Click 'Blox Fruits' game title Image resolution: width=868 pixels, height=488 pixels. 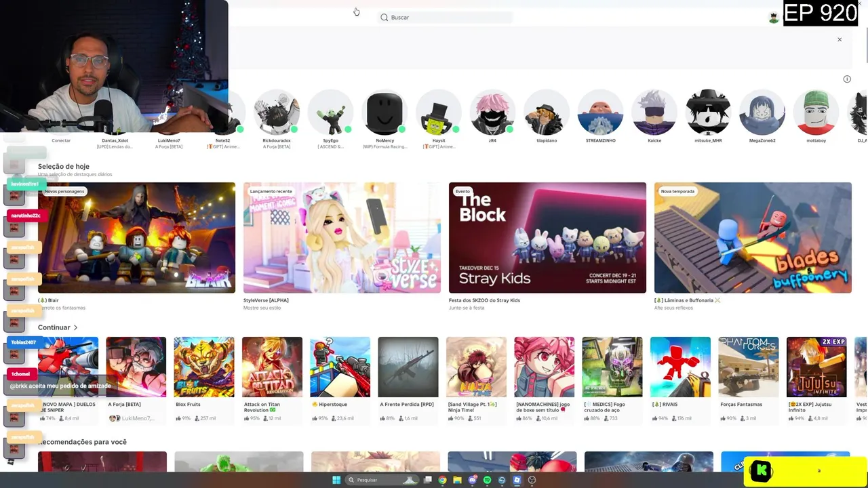click(x=188, y=405)
